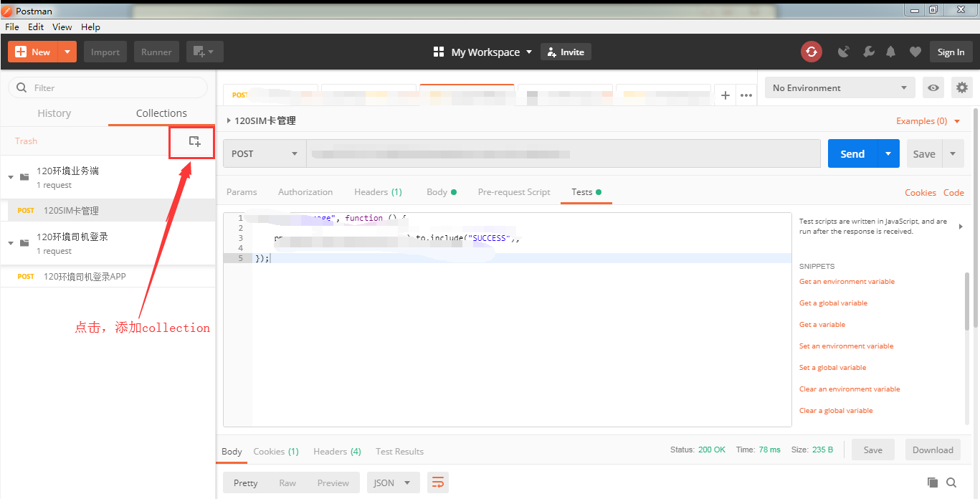Collapse the 120环境司机登录 collection
The image size is (980, 499).
coord(11,243)
